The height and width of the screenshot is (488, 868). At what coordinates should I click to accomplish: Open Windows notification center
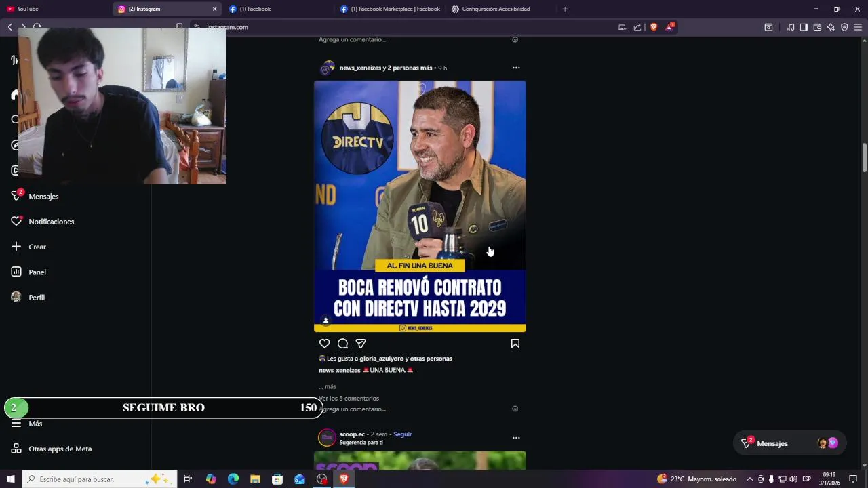pos(853,479)
